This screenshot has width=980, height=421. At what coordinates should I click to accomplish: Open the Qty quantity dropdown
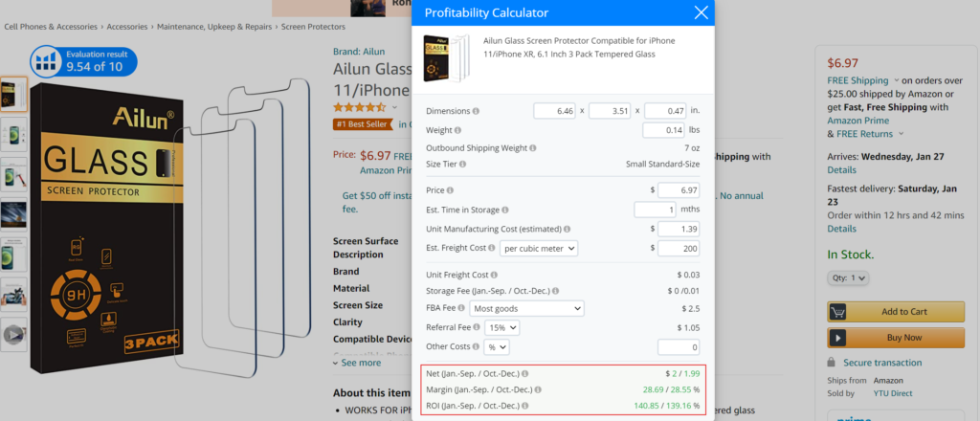tap(848, 277)
